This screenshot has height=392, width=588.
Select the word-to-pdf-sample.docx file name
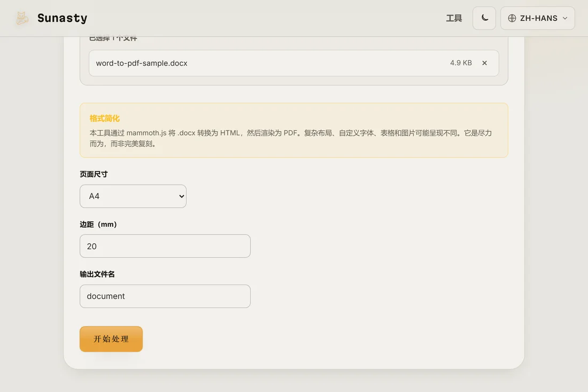click(141, 63)
